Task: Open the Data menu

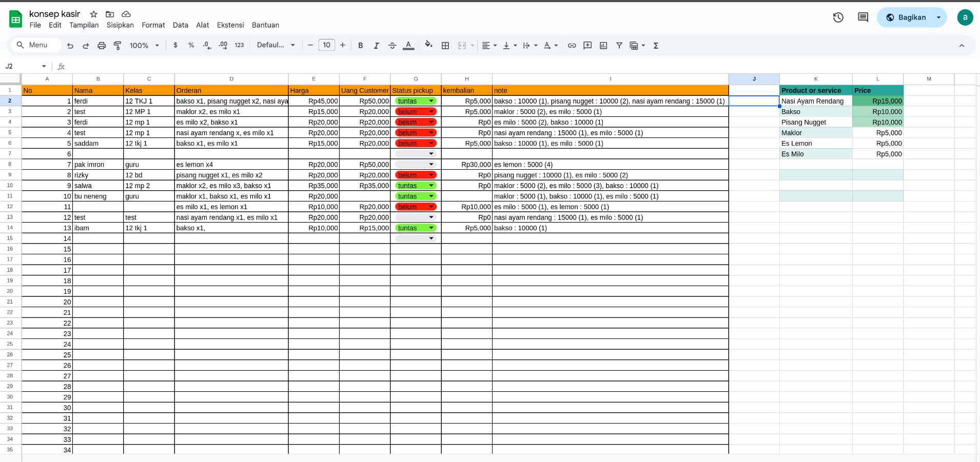Action: tap(181, 25)
